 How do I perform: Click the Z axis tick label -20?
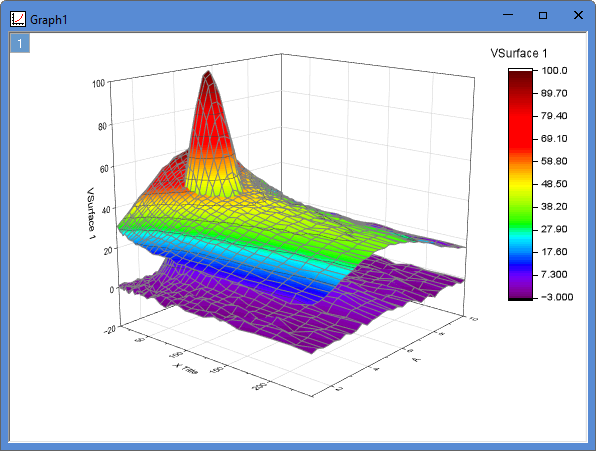(110, 330)
